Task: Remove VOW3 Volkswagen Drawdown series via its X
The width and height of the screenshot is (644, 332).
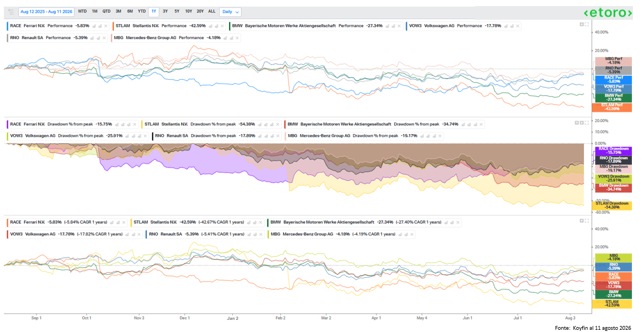Action: (145, 136)
